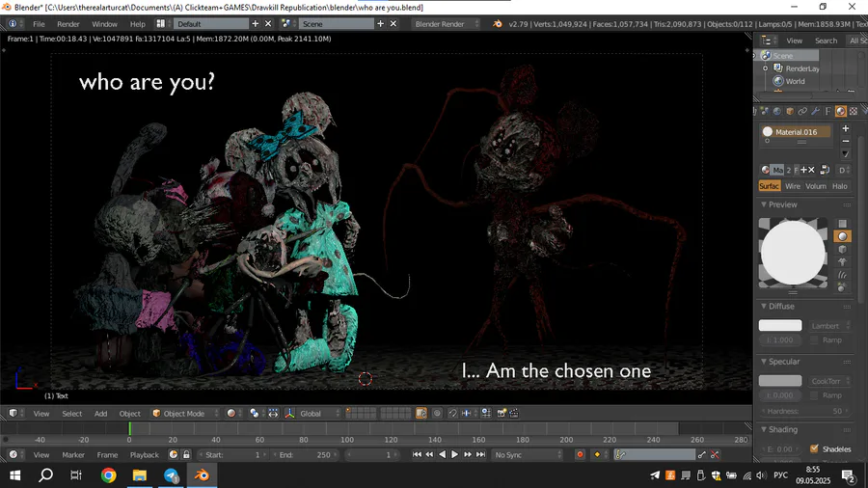Toggle the automatic keyframe record button
Viewport: 868px width, 488px height.
pos(580,455)
